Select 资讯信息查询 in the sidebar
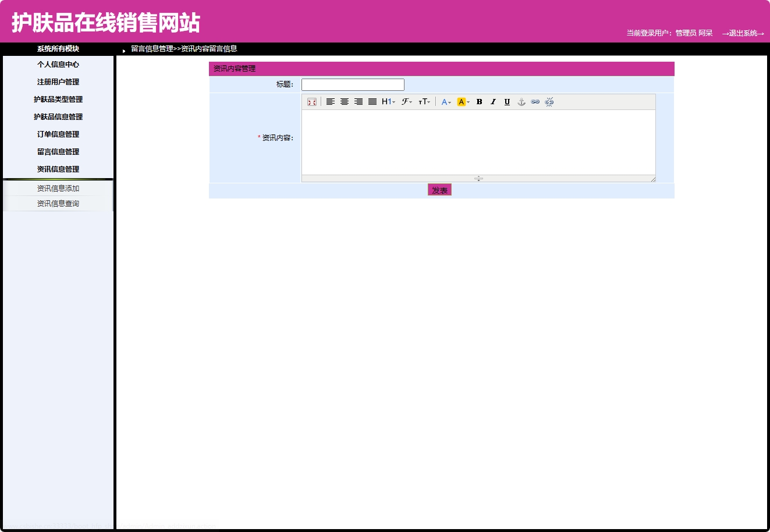This screenshot has width=770, height=532. click(x=58, y=203)
